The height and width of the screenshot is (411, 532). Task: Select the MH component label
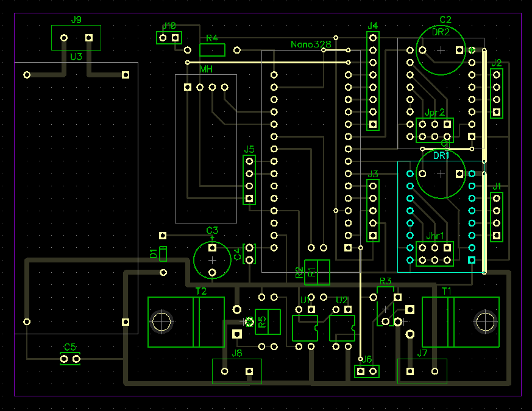pyautogui.click(x=206, y=70)
